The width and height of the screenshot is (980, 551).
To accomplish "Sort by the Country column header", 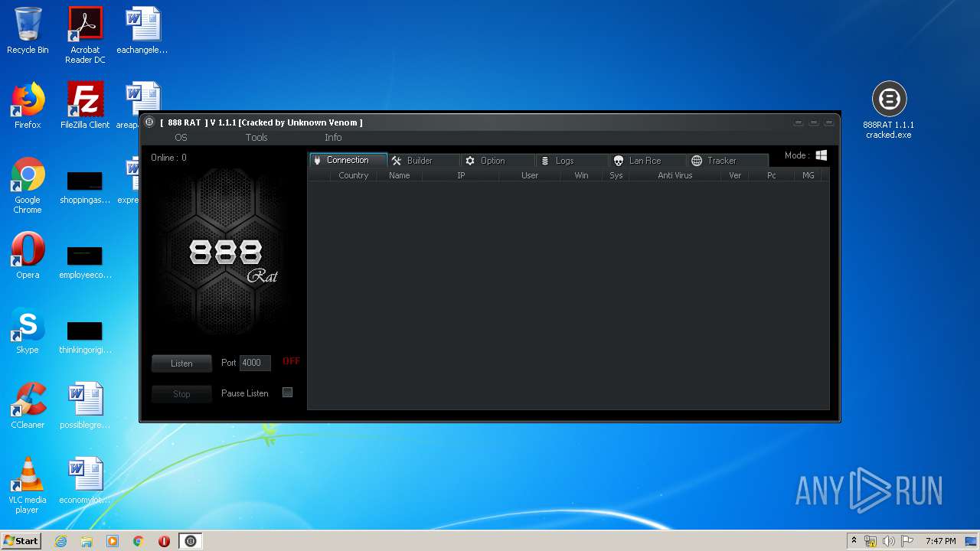I will (354, 175).
